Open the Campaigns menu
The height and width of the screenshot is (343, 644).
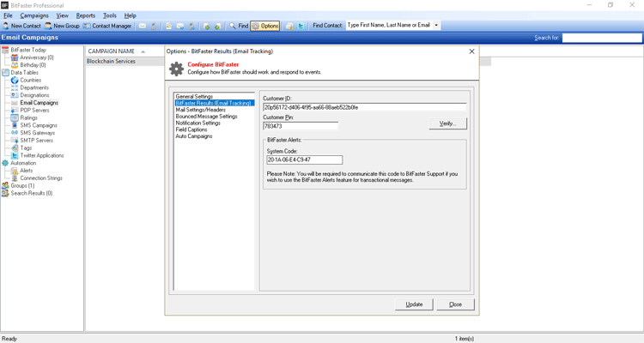(34, 15)
